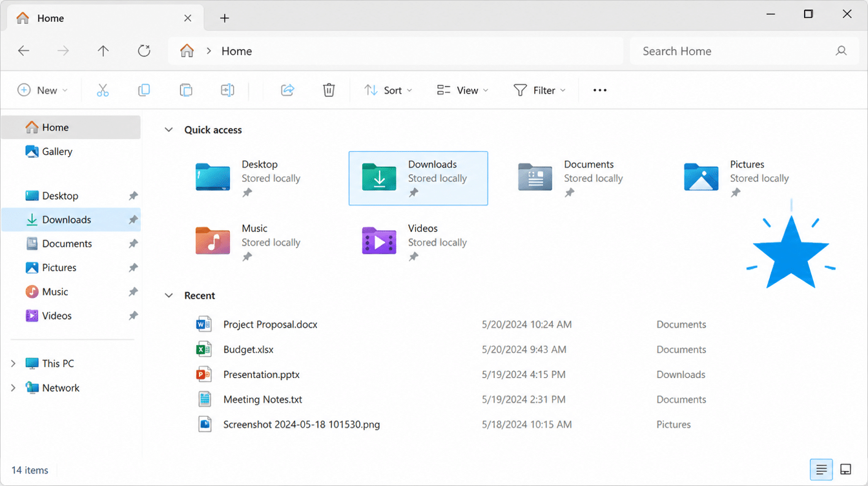
Task: Select Home in the navigation pane
Action: 71,127
